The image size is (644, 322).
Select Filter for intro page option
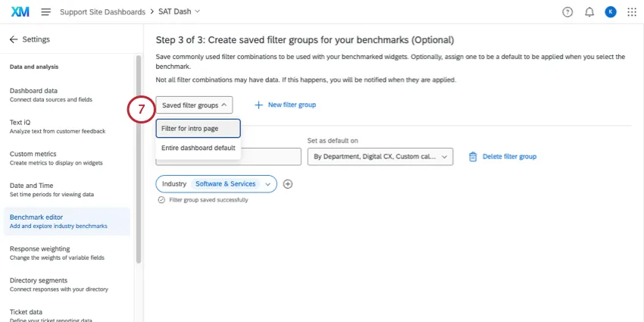click(x=198, y=129)
